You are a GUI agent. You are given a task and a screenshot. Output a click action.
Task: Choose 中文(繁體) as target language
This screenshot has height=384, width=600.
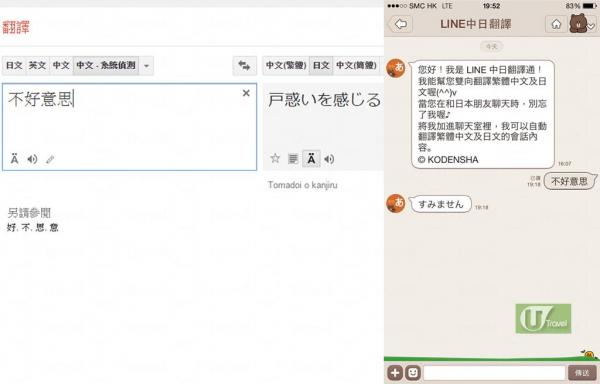coord(286,65)
